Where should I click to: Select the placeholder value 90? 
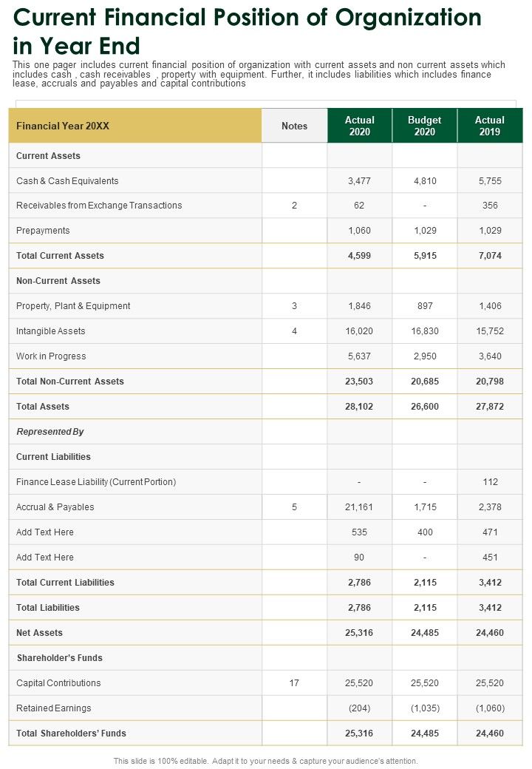tap(359, 558)
